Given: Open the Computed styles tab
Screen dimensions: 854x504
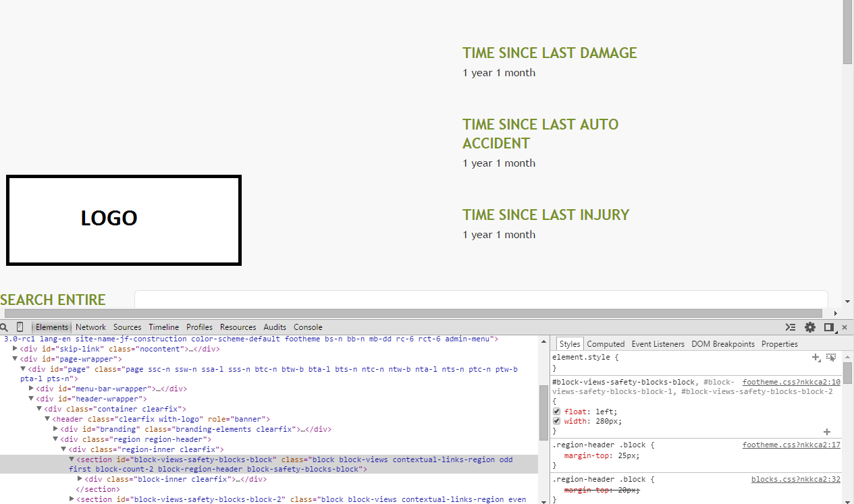Looking at the screenshot, I should [x=606, y=344].
